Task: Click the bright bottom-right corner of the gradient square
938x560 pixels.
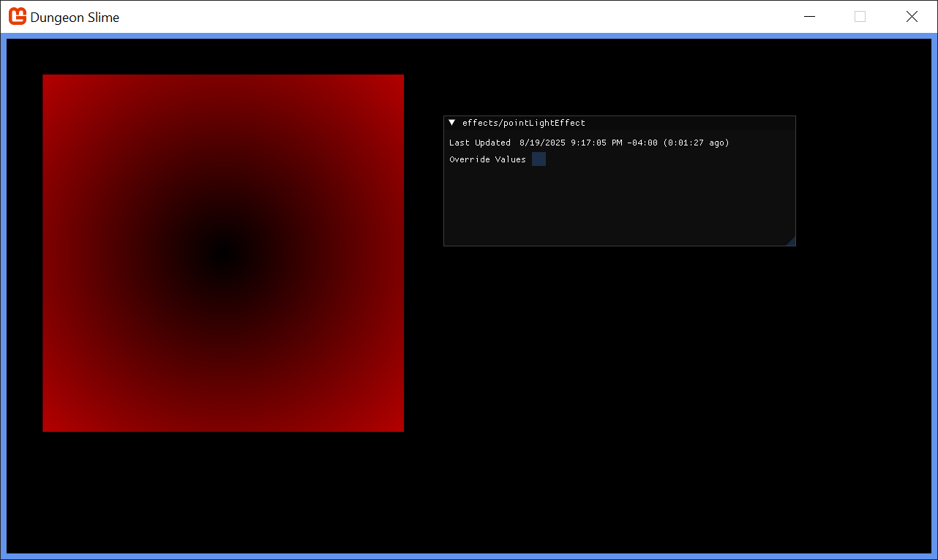Action: (398, 426)
